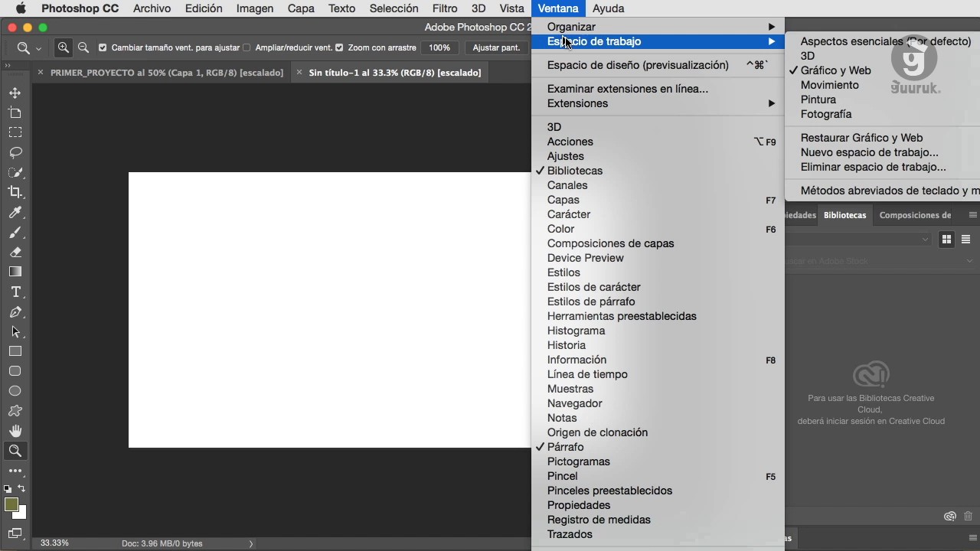
Task: Enable 'Ampliar/reducir vent.' checkbox
Action: point(247,47)
